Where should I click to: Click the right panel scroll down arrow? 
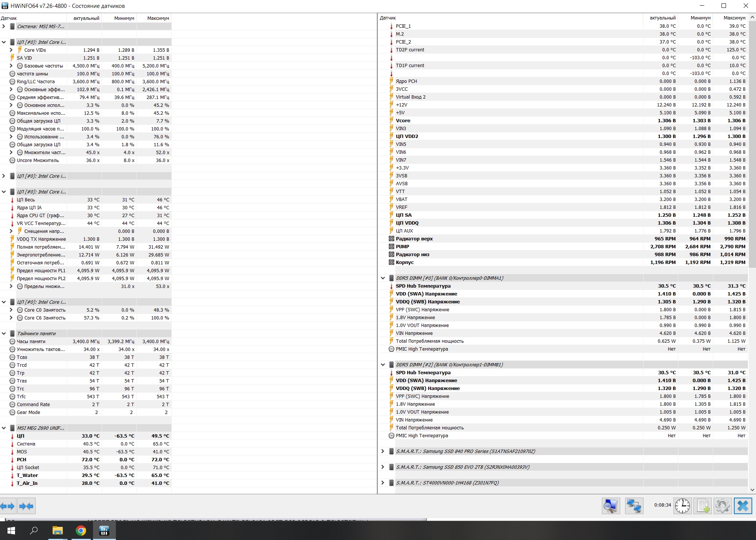click(x=752, y=490)
